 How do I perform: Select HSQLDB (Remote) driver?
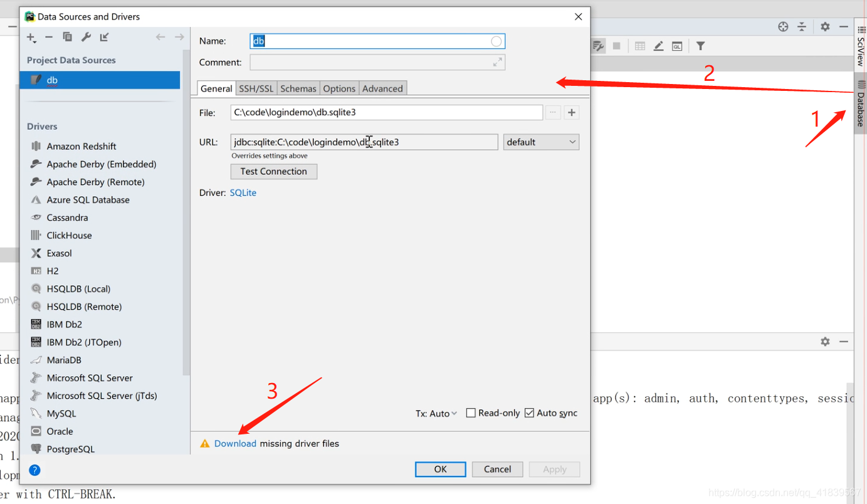tap(84, 307)
